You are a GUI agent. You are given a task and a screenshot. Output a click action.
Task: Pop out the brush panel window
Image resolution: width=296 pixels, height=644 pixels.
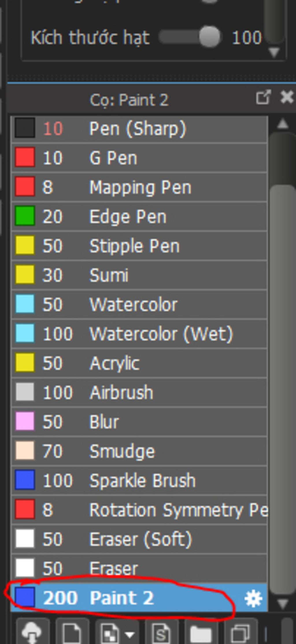point(263,97)
